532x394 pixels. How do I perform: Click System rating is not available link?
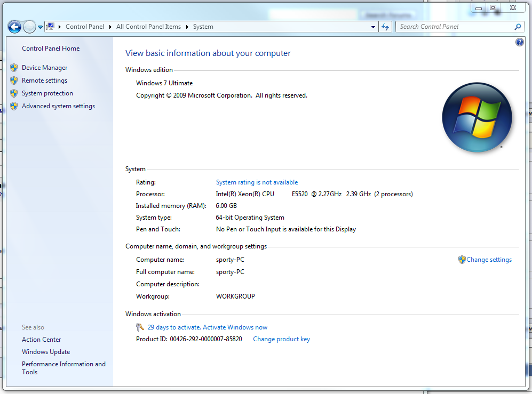(x=257, y=182)
